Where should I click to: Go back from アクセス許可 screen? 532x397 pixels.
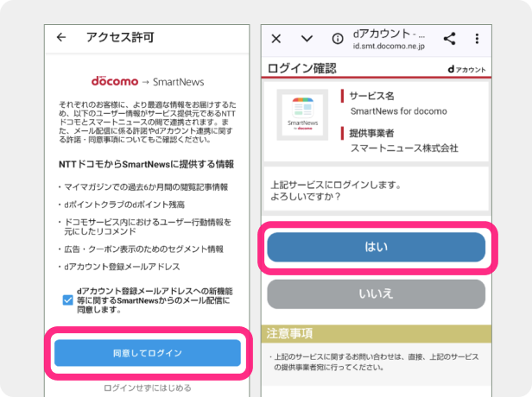point(61,37)
